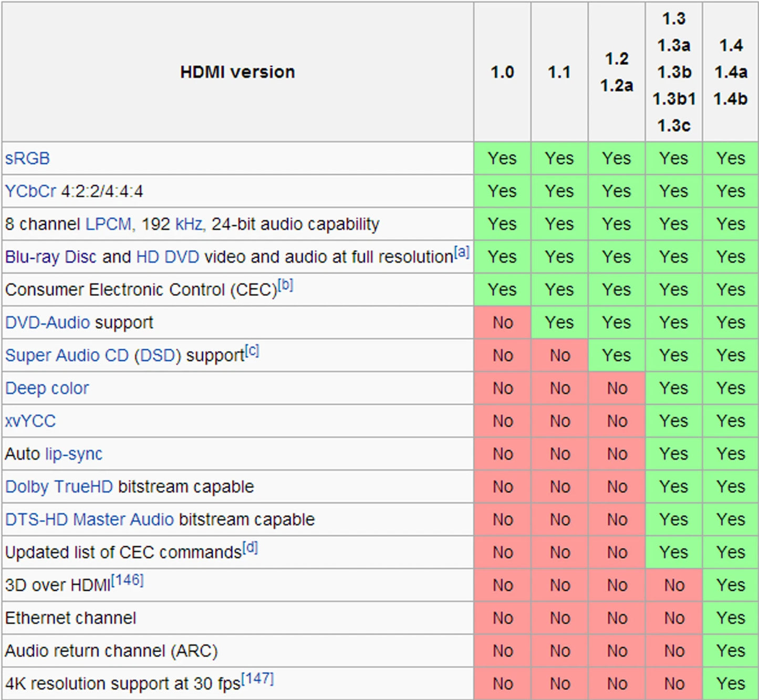Open the Blu-ray Disc link

click(x=51, y=257)
